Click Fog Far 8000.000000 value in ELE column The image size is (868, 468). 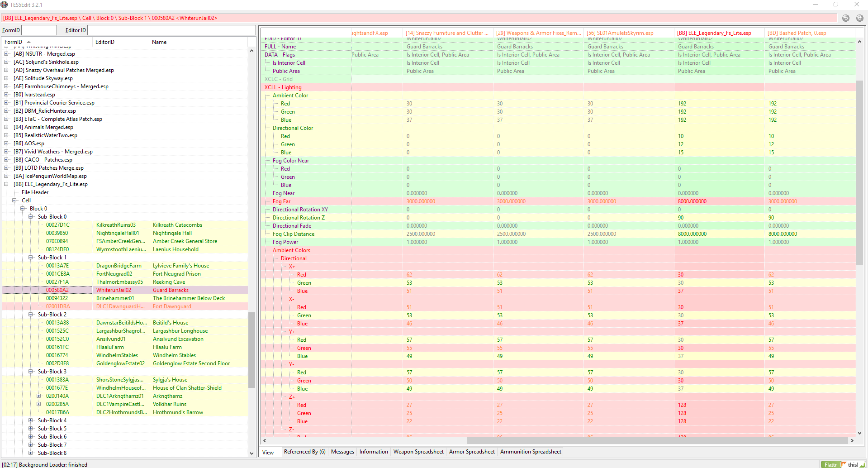692,201
